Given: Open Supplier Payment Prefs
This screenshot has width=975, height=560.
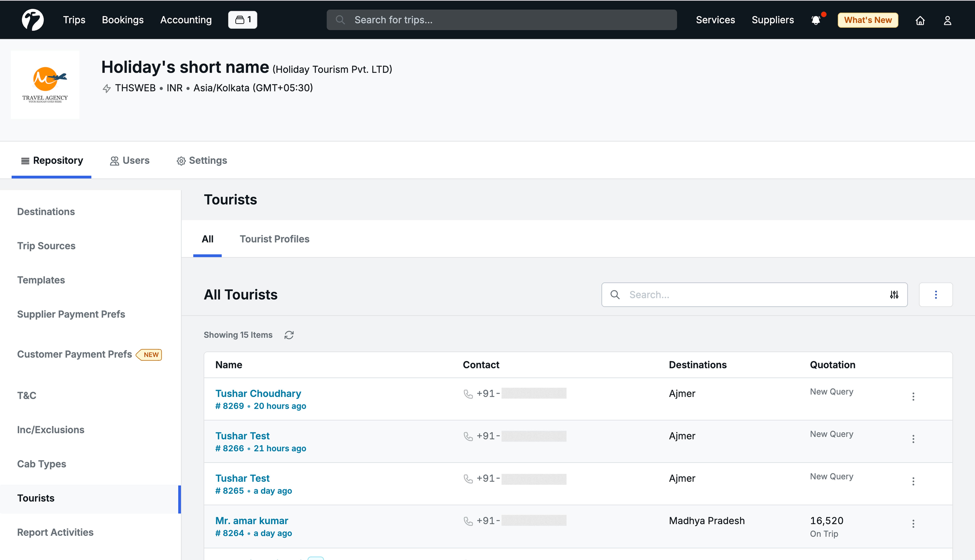Looking at the screenshot, I should 71,314.
